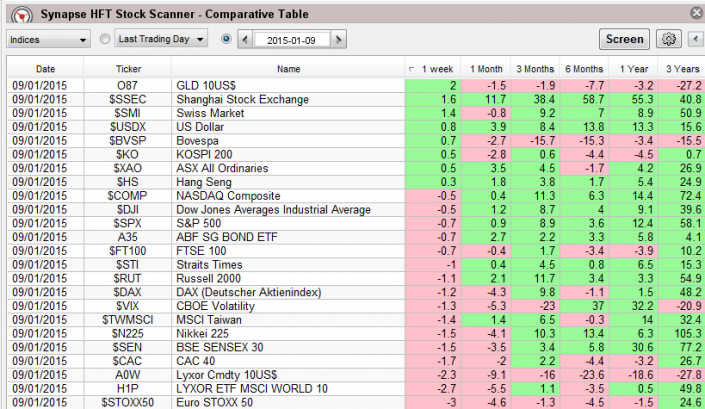Screen dimensions: 705x409
Task: Open the settings gear icon
Action: tap(666, 39)
